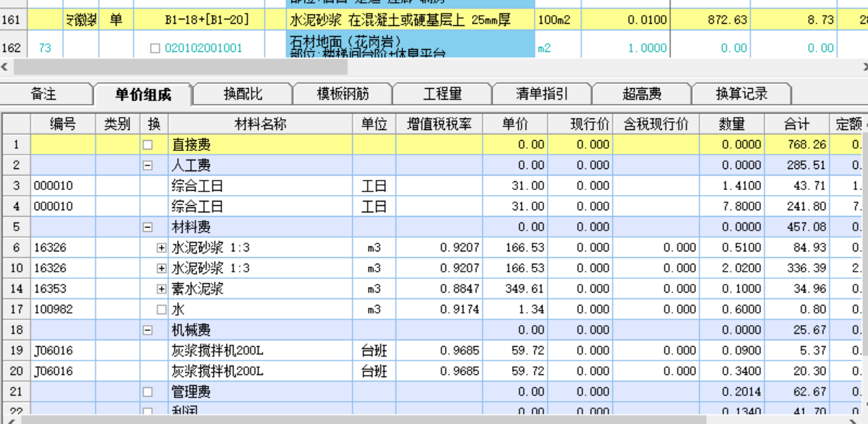Select the 872.63 value in row 161
The height and width of the screenshot is (424, 868).
(710, 20)
